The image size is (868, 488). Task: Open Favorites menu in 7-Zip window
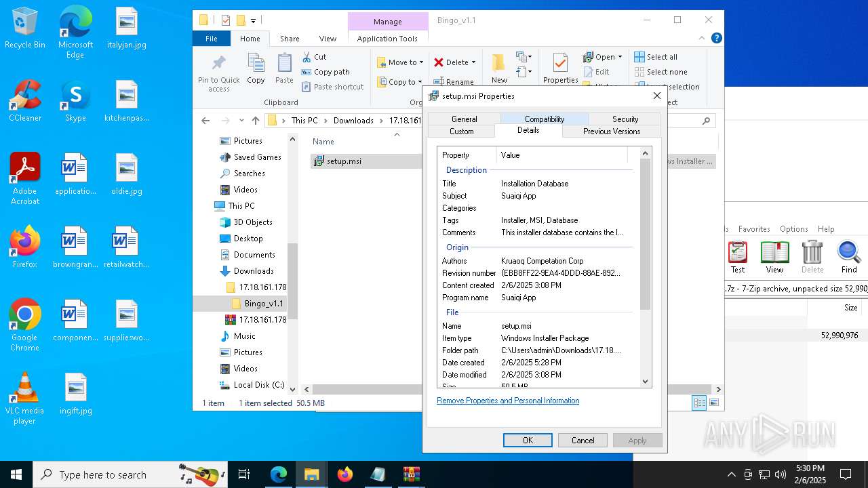coord(754,229)
